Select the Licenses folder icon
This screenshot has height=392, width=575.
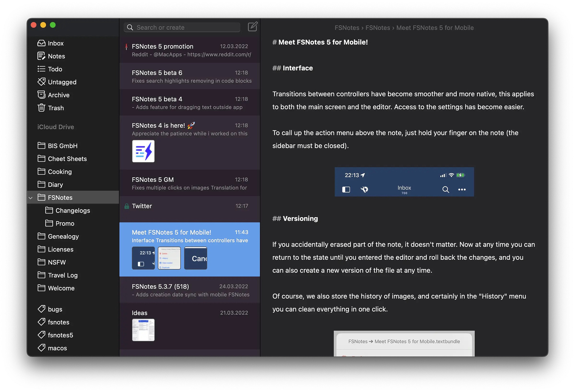point(41,249)
